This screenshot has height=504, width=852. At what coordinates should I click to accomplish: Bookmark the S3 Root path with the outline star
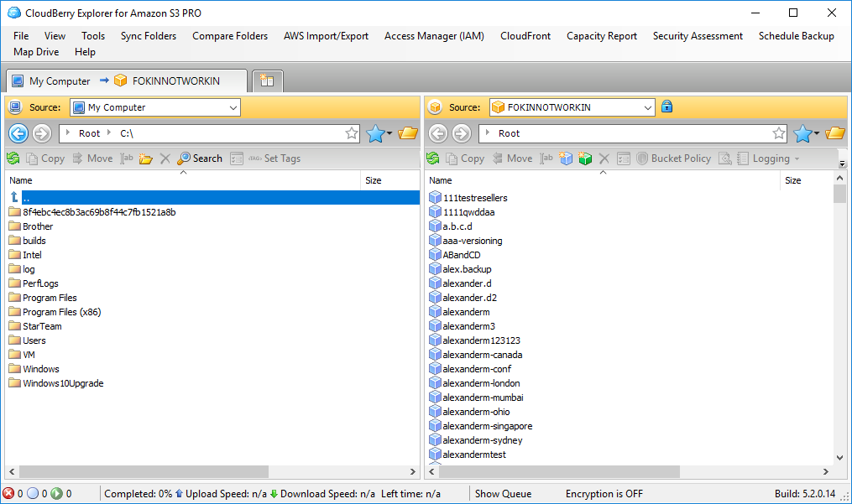point(779,133)
